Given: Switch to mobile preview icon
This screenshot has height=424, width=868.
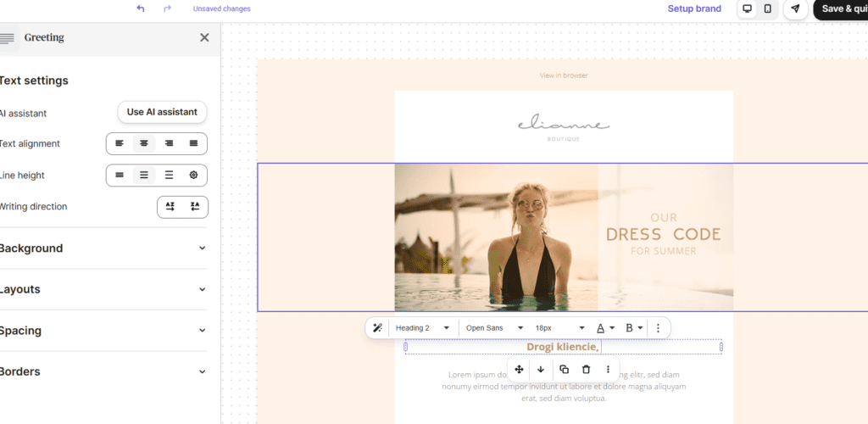Looking at the screenshot, I should click(x=767, y=8).
